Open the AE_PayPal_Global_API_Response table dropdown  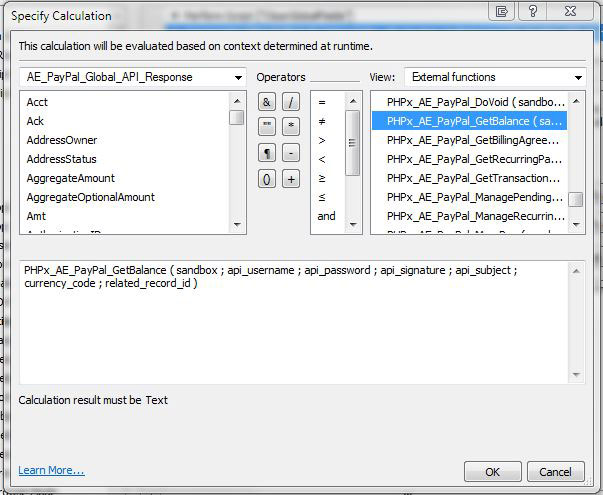[133, 77]
